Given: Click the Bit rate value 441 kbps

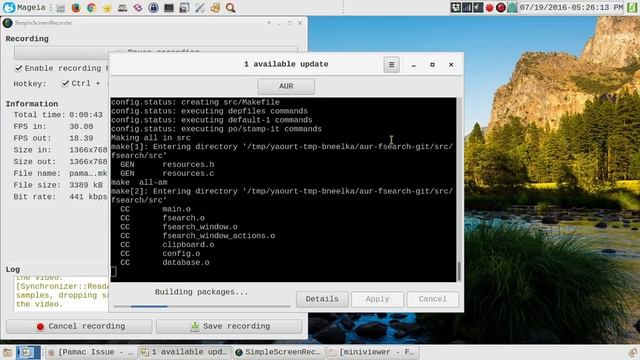Looking at the screenshot, I should pos(88,197).
